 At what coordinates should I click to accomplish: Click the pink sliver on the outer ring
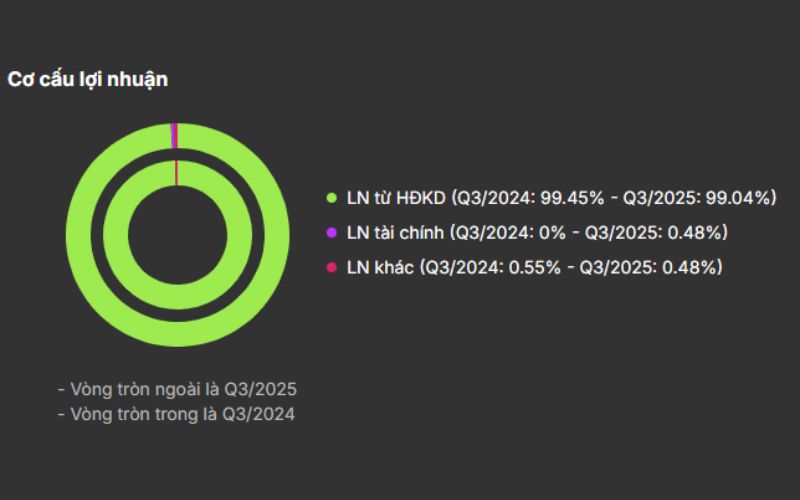pyautogui.click(x=177, y=135)
